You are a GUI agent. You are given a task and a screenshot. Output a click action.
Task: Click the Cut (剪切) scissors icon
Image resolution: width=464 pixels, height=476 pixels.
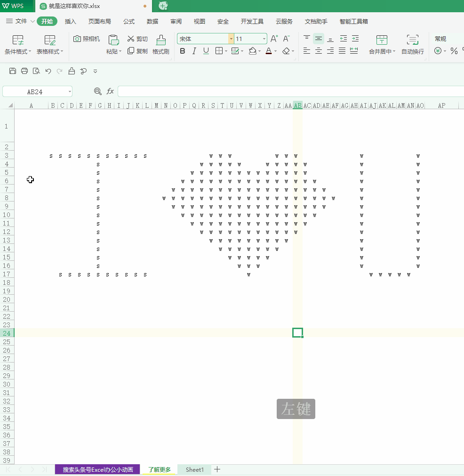pyautogui.click(x=131, y=39)
